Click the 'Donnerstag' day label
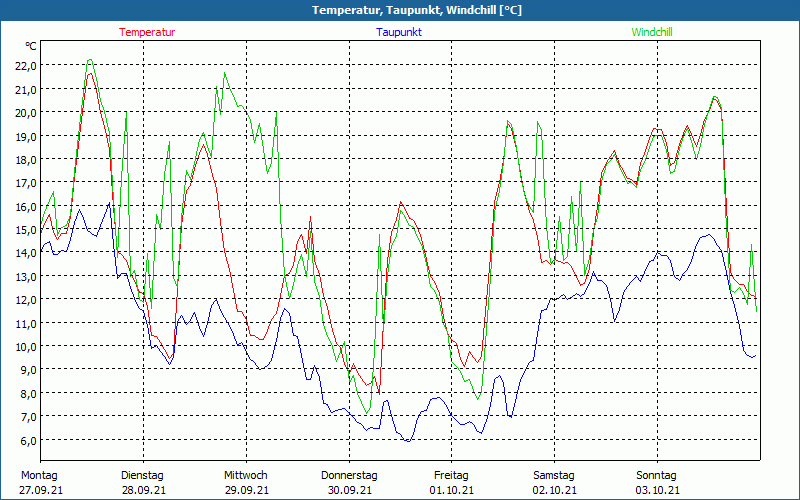Viewport: 800px width, 500px height. (x=349, y=476)
